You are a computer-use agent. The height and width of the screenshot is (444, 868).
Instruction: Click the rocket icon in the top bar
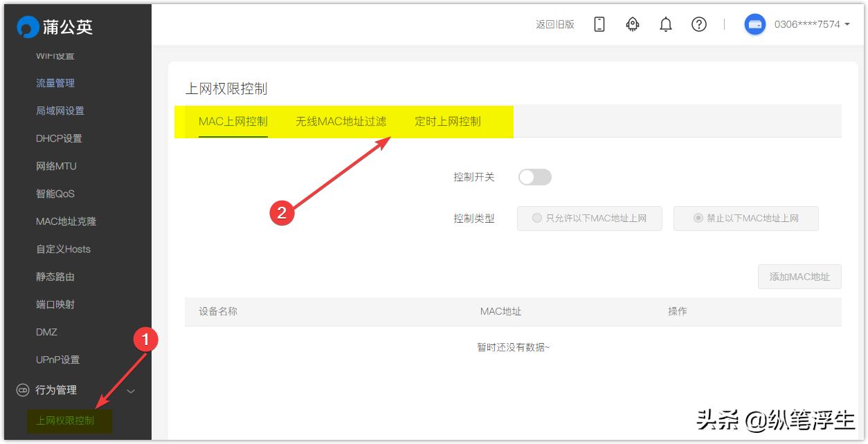pos(631,24)
